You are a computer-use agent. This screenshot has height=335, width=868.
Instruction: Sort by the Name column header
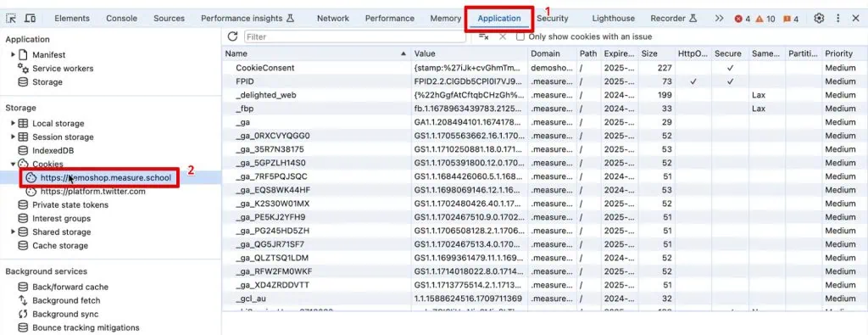(x=316, y=53)
